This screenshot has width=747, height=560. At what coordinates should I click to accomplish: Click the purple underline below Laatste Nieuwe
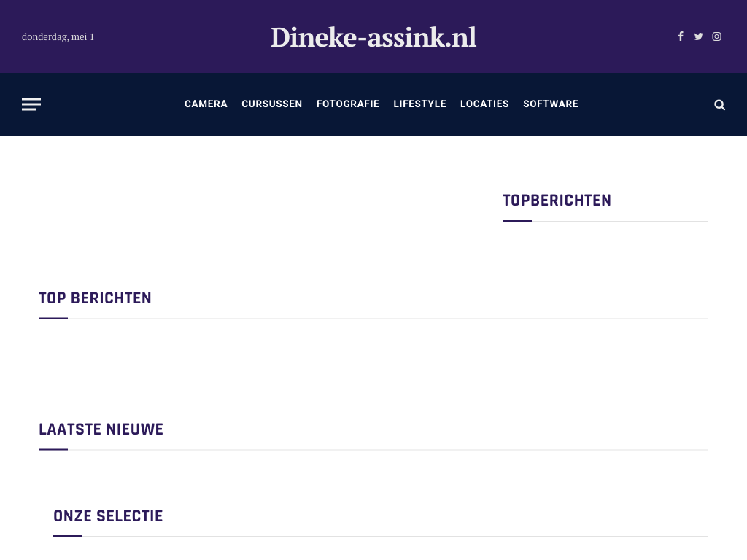tap(53, 449)
